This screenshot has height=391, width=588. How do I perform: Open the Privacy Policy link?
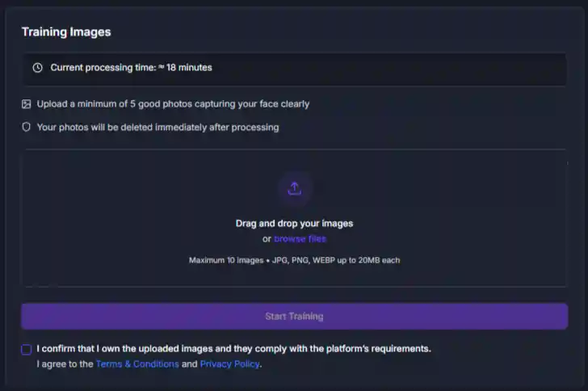[x=230, y=364]
